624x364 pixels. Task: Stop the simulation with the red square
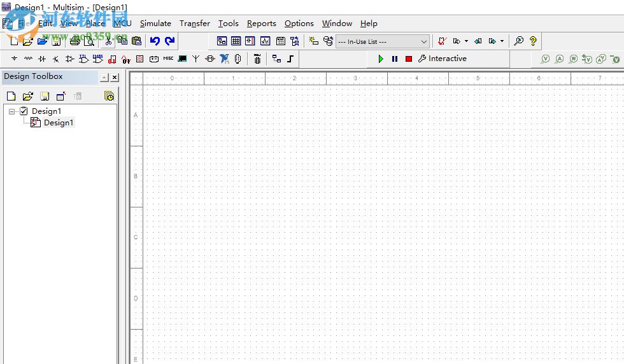click(x=409, y=59)
